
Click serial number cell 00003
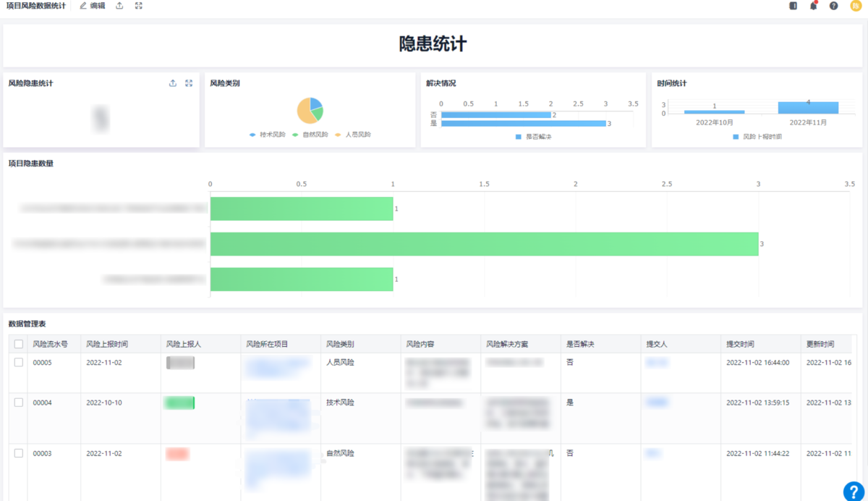click(43, 453)
